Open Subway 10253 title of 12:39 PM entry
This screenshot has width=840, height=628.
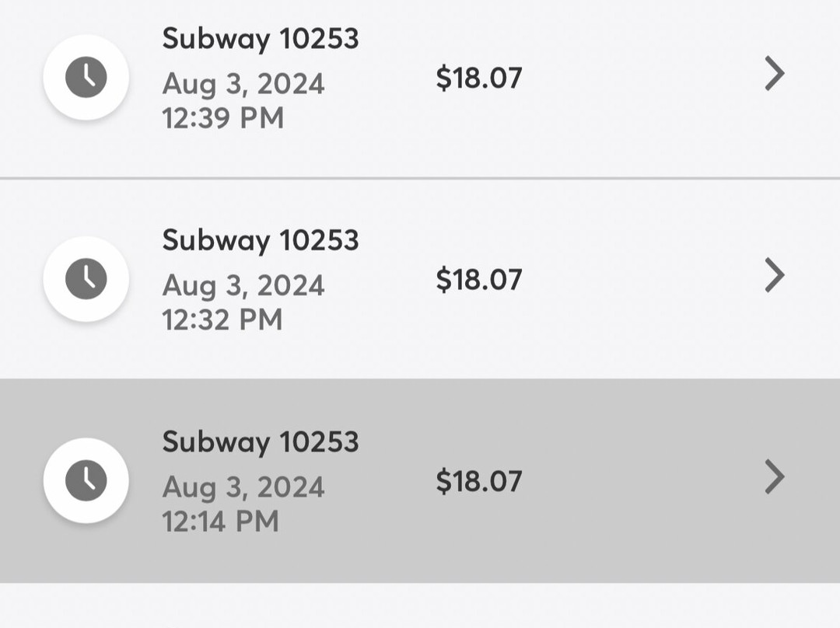coord(261,38)
